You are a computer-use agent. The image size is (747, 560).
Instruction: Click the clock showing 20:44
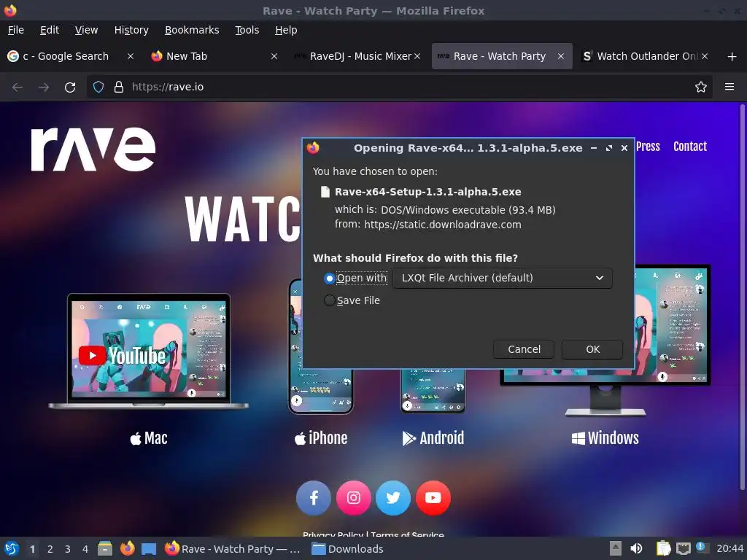coord(729,549)
